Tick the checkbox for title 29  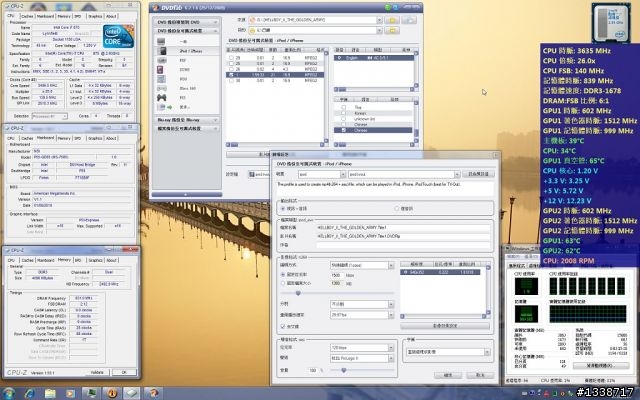coord(231,58)
